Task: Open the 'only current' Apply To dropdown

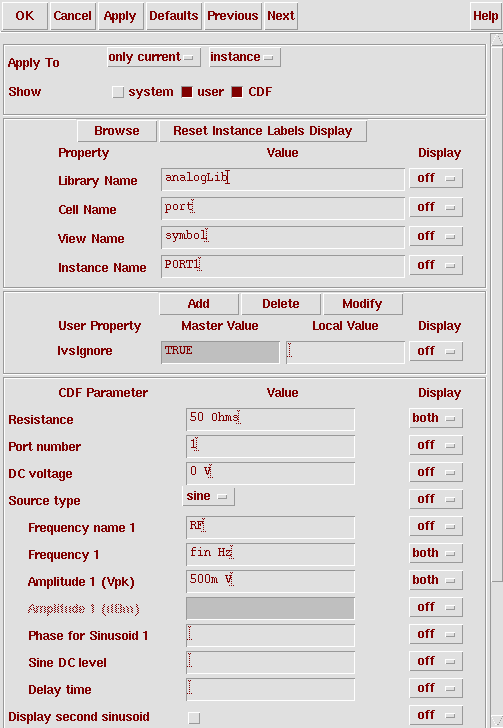Action: 154,57
